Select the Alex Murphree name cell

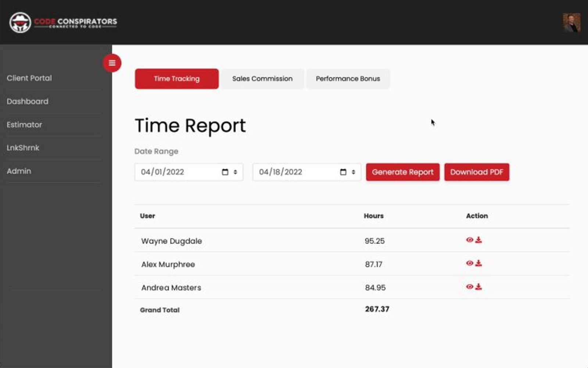(x=168, y=264)
